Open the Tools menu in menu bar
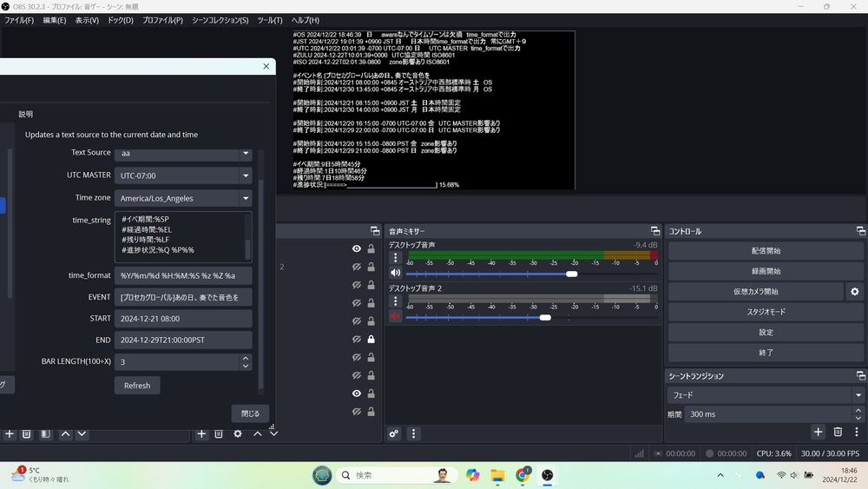This screenshot has height=489, width=868. pos(270,20)
